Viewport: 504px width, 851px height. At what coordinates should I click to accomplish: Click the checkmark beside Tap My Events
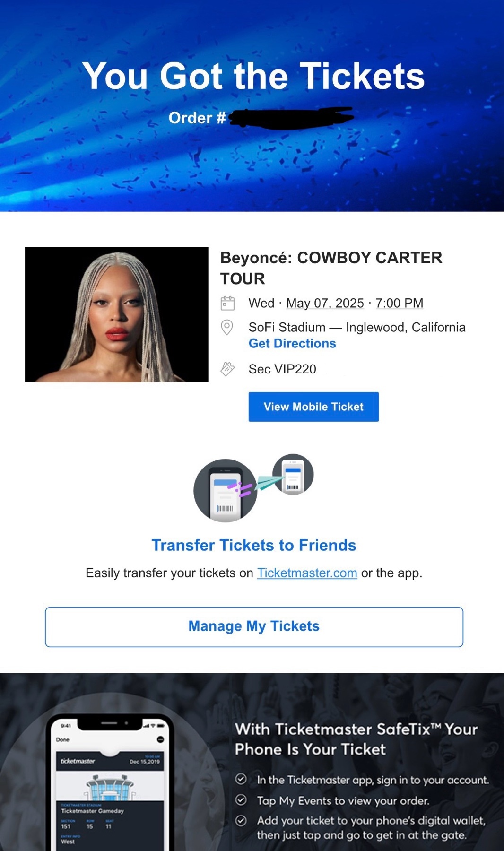(241, 800)
